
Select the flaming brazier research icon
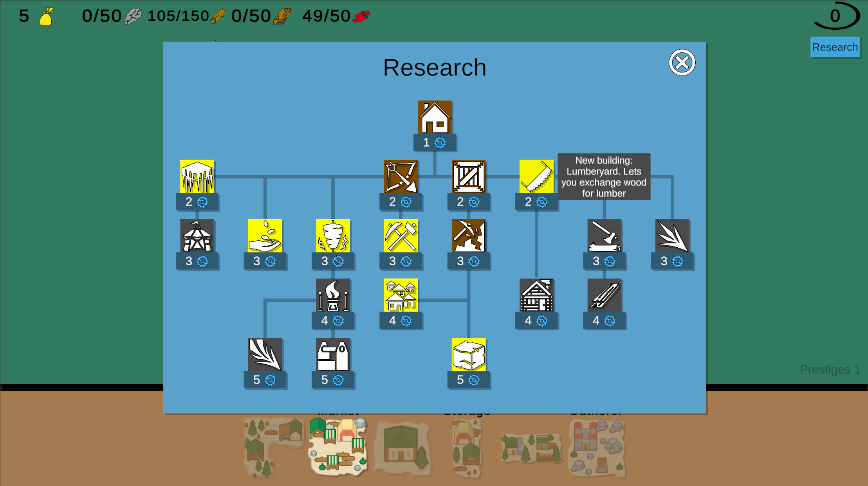coord(333,295)
